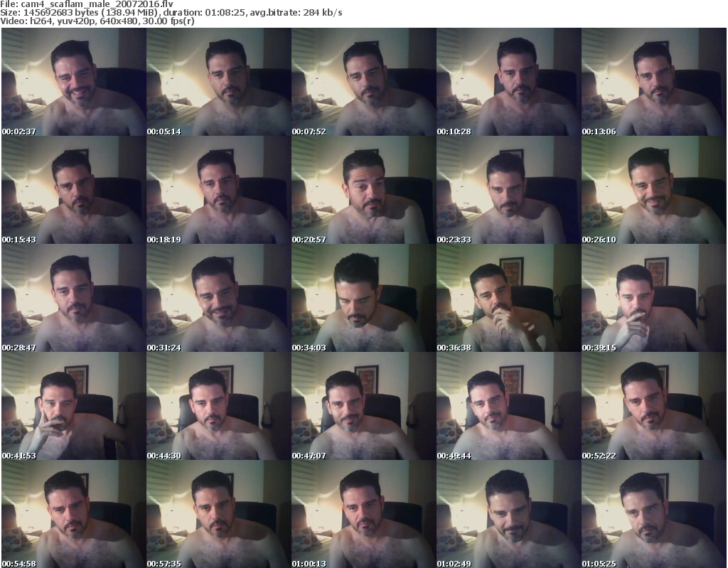Select the thumbnail timestamped 00:15:43
The width and height of the screenshot is (728, 568).
[74, 190]
